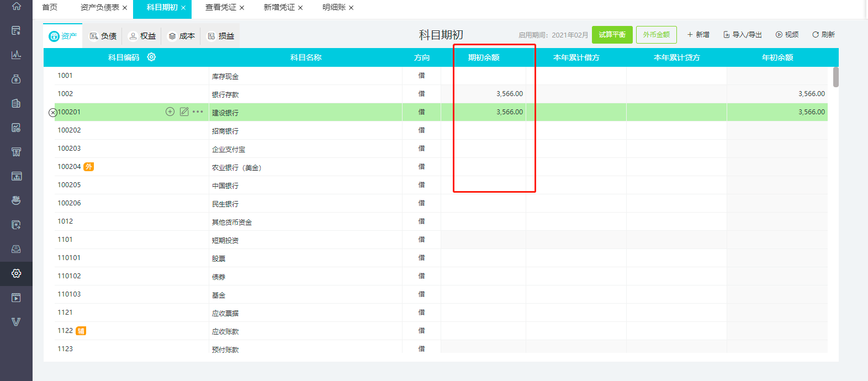This screenshot has width=868, height=381.
Task: Open the yen money bag sidebar icon
Action: tap(16, 79)
